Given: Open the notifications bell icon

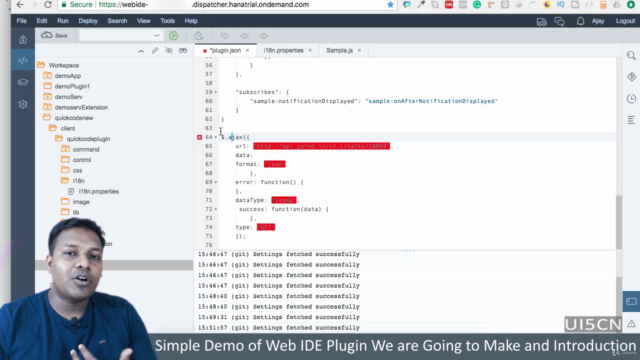Looking at the screenshot, I should 580,21.
